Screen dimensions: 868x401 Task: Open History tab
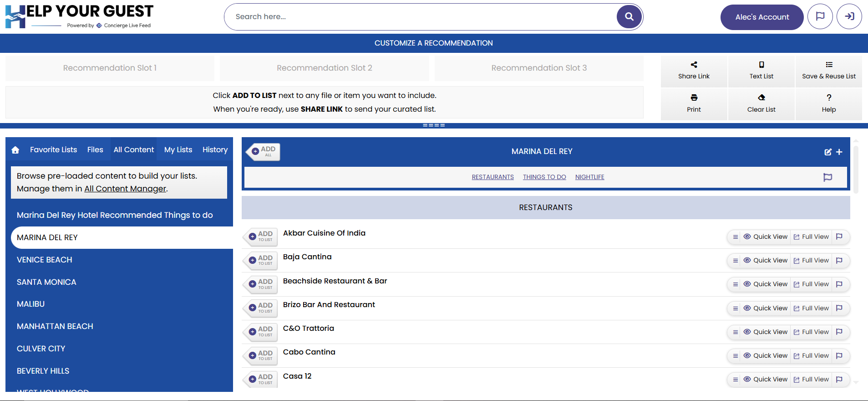pos(215,150)
